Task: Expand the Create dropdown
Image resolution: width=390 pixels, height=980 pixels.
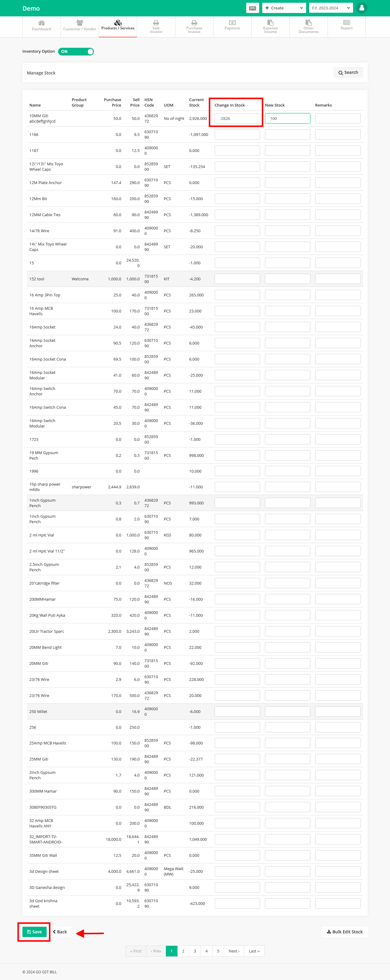Action: click(x=284, y=8)
